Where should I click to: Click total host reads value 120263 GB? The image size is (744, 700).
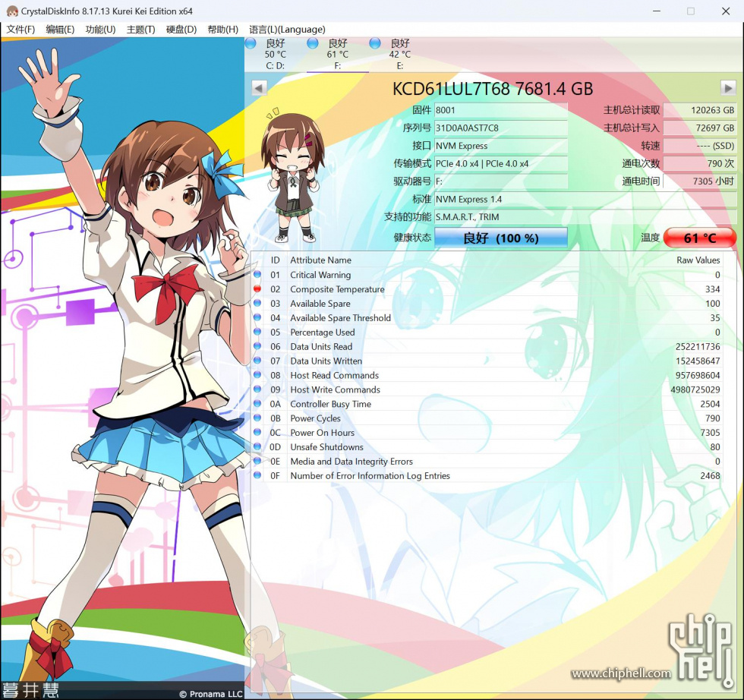coord(700,110)
